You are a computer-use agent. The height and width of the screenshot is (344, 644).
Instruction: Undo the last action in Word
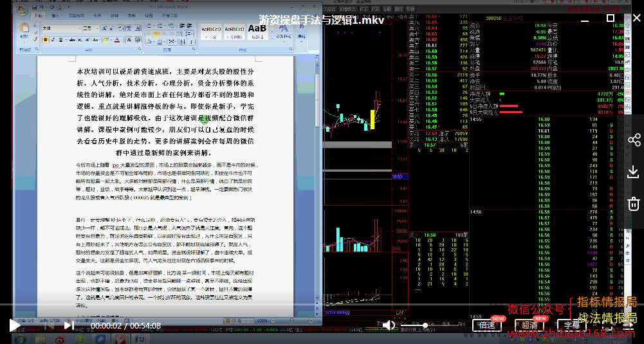point(41,7)
